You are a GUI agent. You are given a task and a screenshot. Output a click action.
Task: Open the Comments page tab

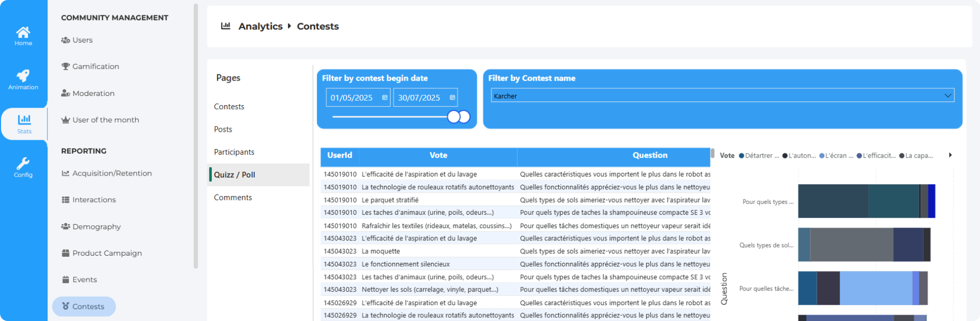tap(233, 197)
